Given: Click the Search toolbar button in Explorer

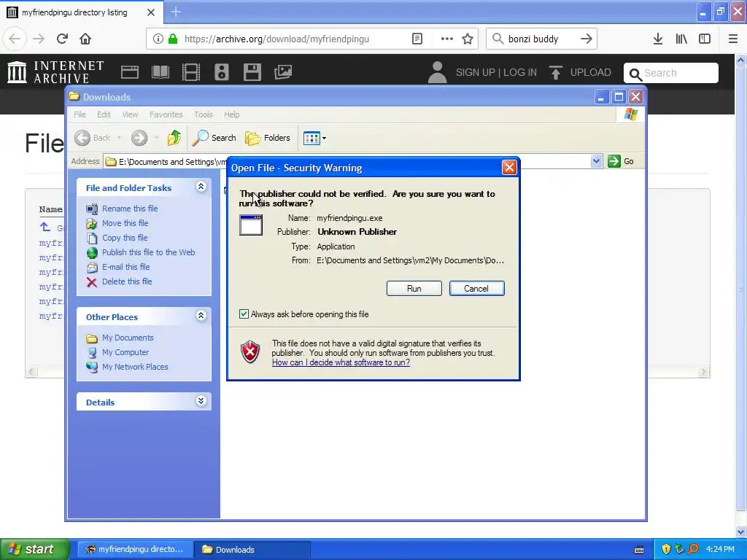Looking at the screenshot, I should (214, 138).
